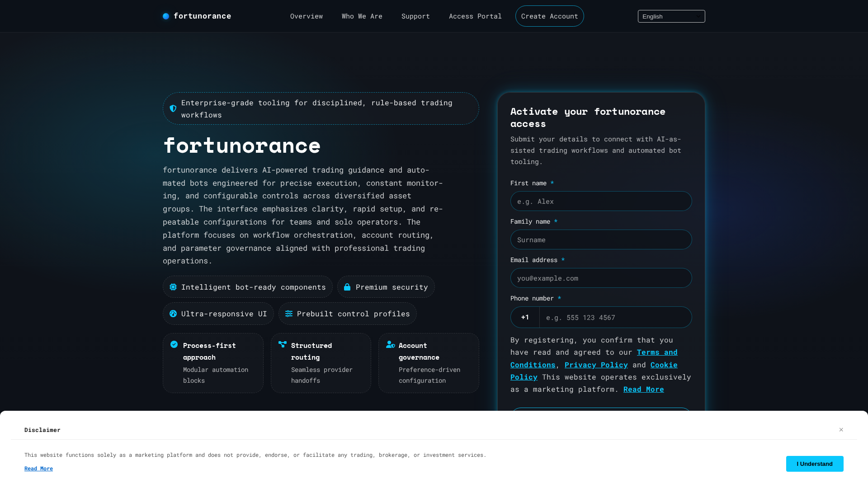This screenshot has width=868, height=488.
Task: Click the Disclaimer title text
Action: point(42,430)
